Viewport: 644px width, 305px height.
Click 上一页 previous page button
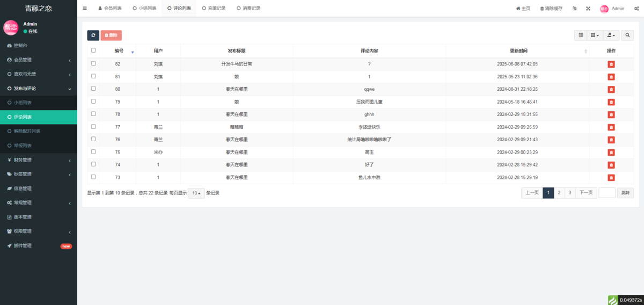532,193
